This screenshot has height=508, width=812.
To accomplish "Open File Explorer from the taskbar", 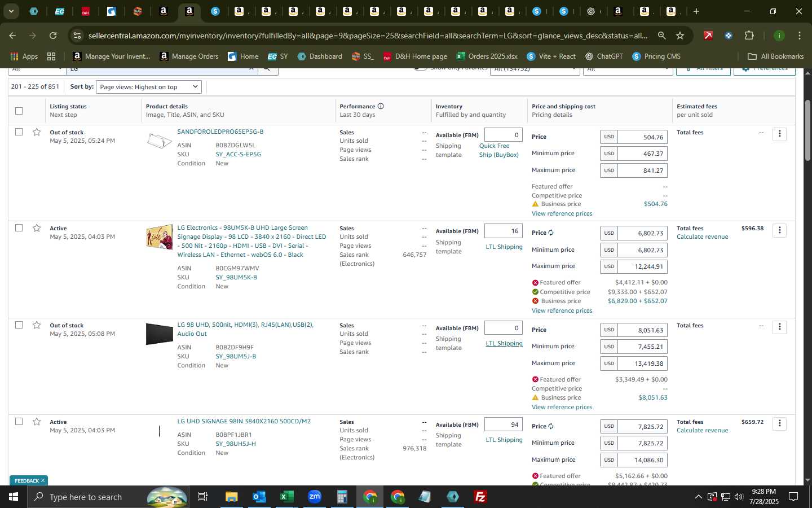I will (231, 497).
